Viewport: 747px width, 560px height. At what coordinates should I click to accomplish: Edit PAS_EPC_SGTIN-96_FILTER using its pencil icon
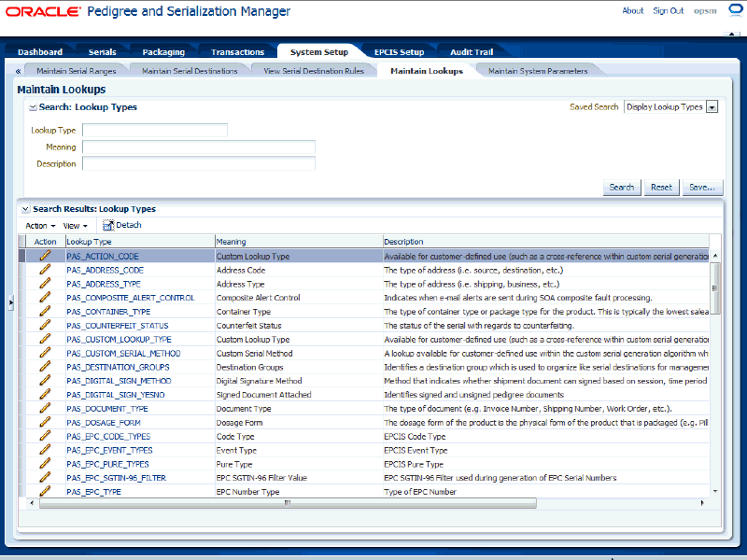pos(45,477)
